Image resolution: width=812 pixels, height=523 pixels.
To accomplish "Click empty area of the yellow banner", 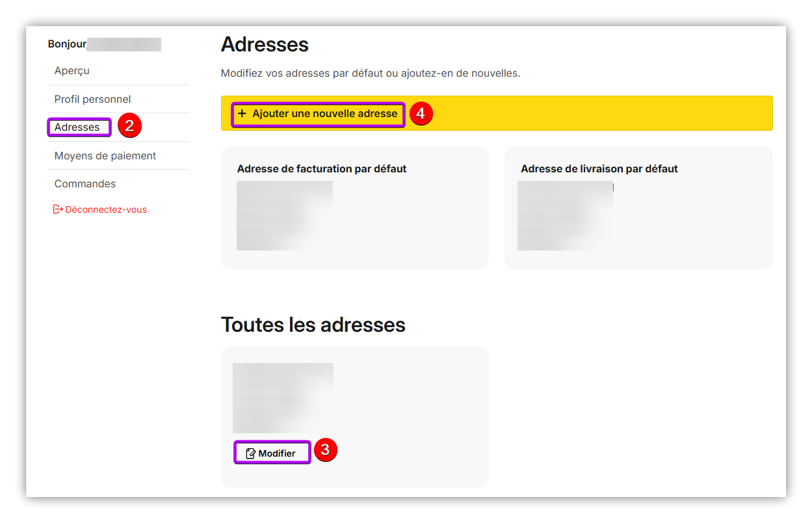I will click(x=598, y=114).
